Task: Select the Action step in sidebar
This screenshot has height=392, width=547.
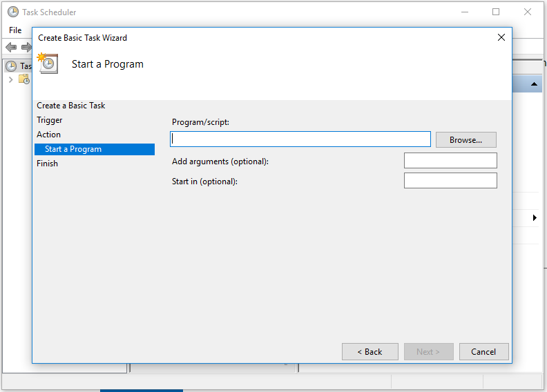Action: [48, 135]
